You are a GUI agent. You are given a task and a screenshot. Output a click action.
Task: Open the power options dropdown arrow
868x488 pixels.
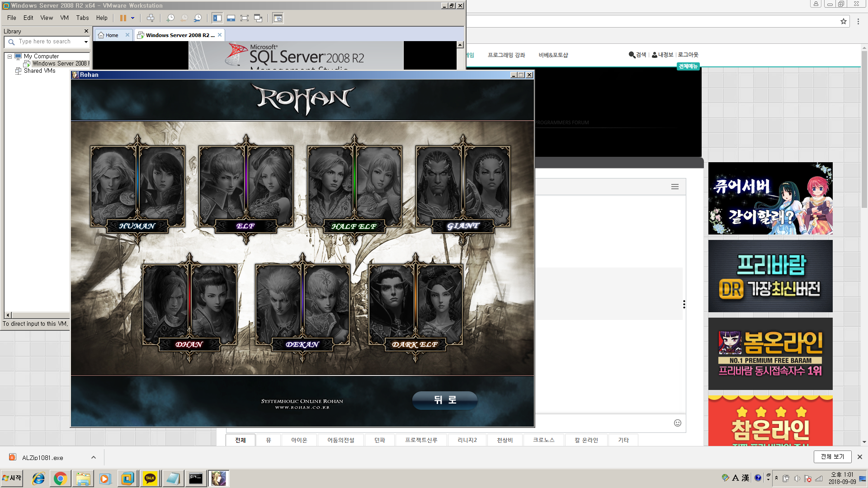point(132,18)
